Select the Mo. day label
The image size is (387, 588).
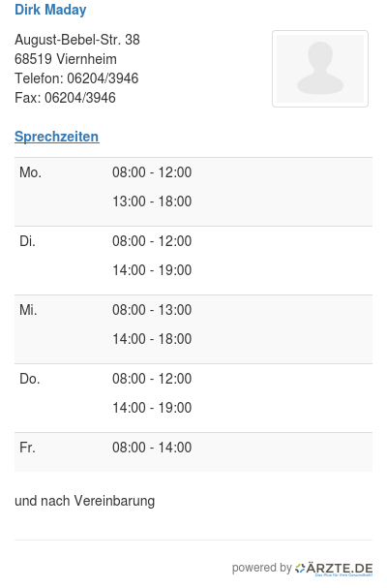tap(30, 172)
